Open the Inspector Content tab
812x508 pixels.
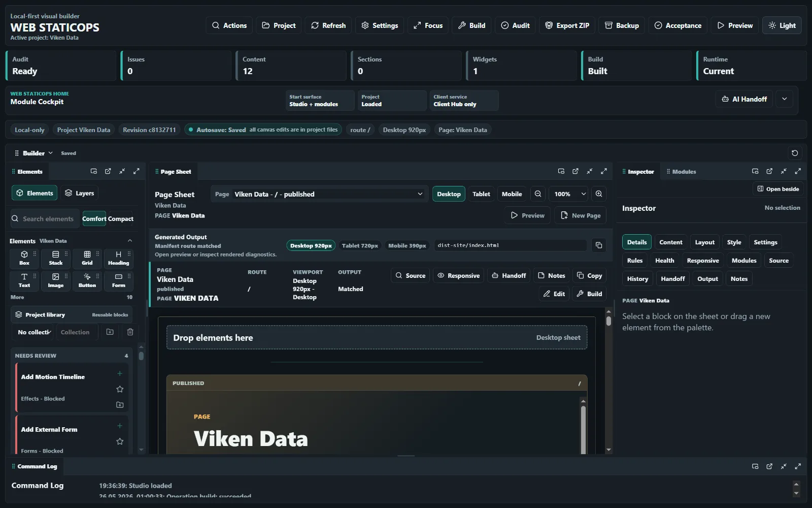(x=671, y=242)
